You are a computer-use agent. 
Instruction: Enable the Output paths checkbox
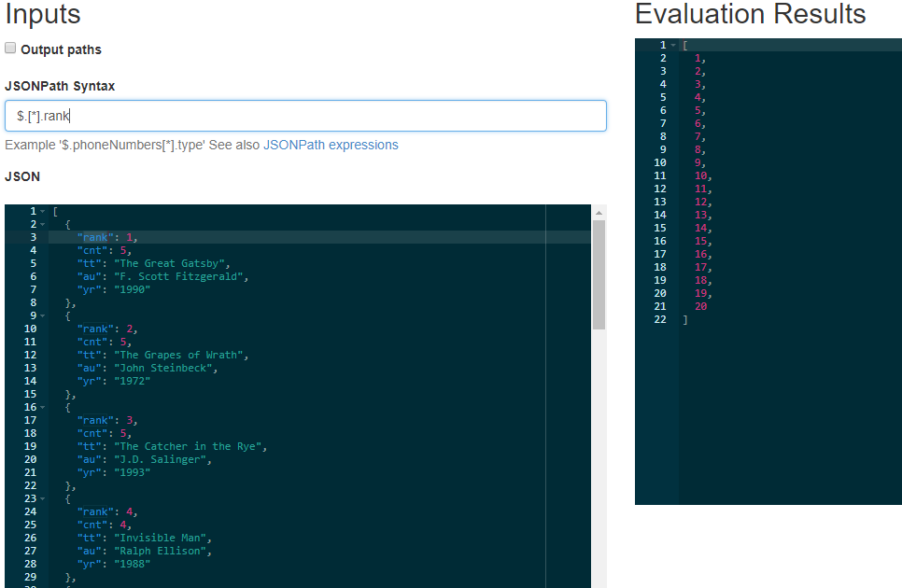(12, 49)
